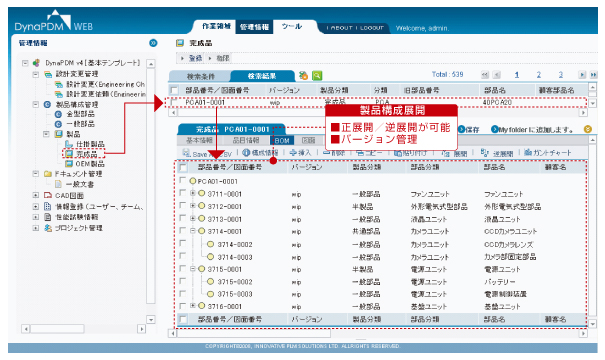Check the box for row 3715-0001
Image resolution: width=605 pixels, height=360 pixels.
click(x=183, y=268)
